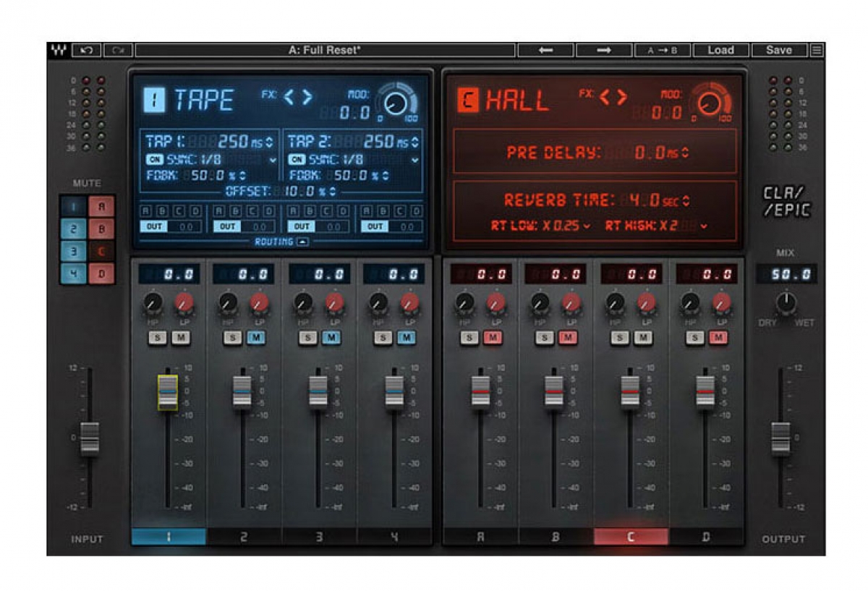This screenshot has width=868, height=591.
Task: Open the hamburger options menu
Action: [817, 50]
